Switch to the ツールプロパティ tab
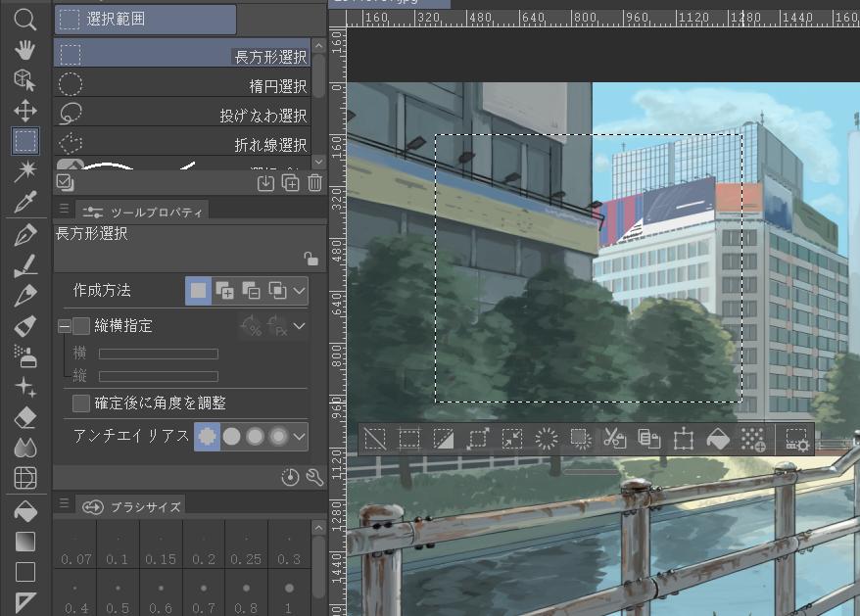This screenshot has height=616, width=860. click(x=142, y=213)
